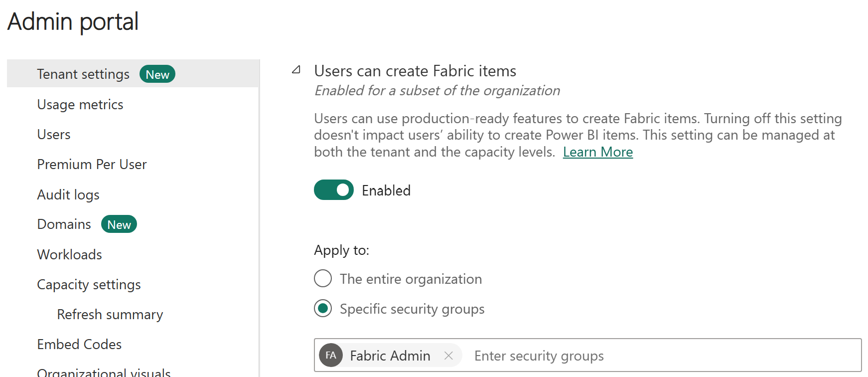Collapse the Users can create Fabric items setting
868x377 pixels.
296,70
